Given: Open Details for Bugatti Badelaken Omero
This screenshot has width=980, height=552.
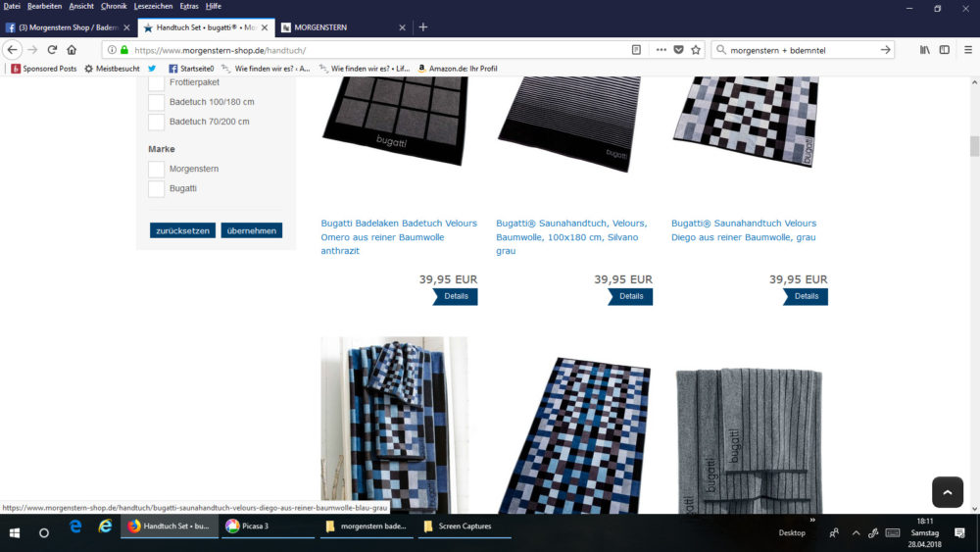Looking at the screenshot, I should coord(456,296).
